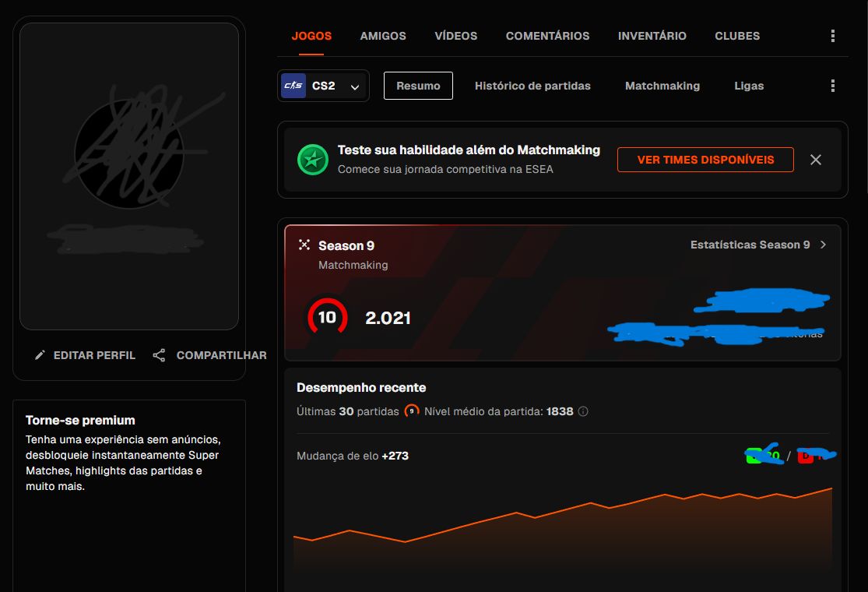Click the green ESEA star icon
The width and height of the screenshot is (868, 592).
(x=313, y=160)
